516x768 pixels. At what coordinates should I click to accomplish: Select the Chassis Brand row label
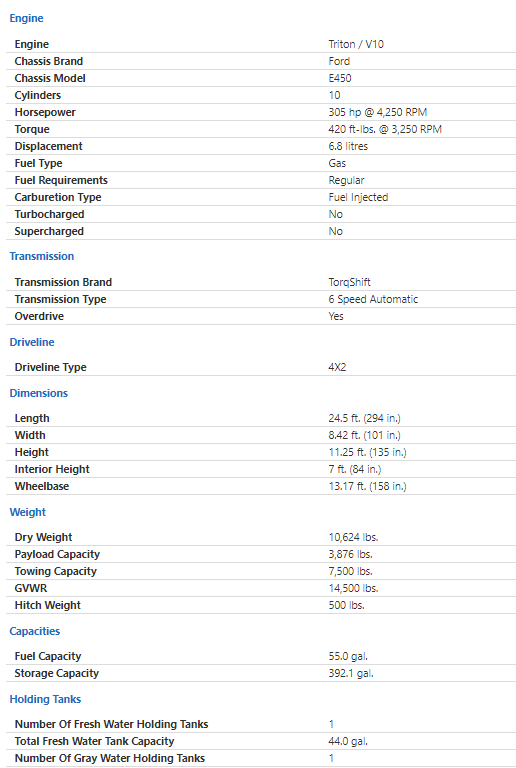(48, 61)
